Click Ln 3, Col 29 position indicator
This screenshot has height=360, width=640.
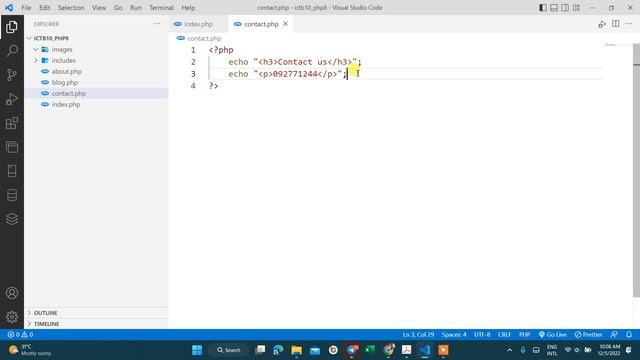[x=418, y=334]
